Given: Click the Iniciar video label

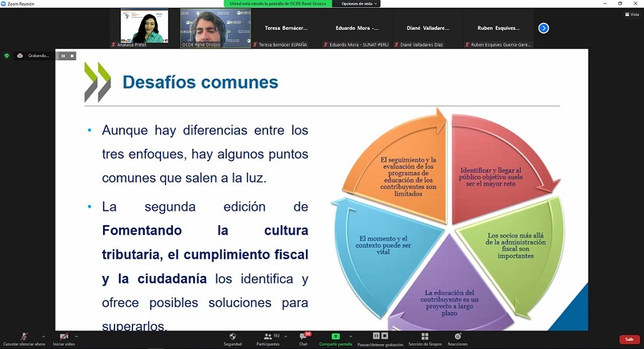Looking at the screenshot, I should (x=64, y=344).
